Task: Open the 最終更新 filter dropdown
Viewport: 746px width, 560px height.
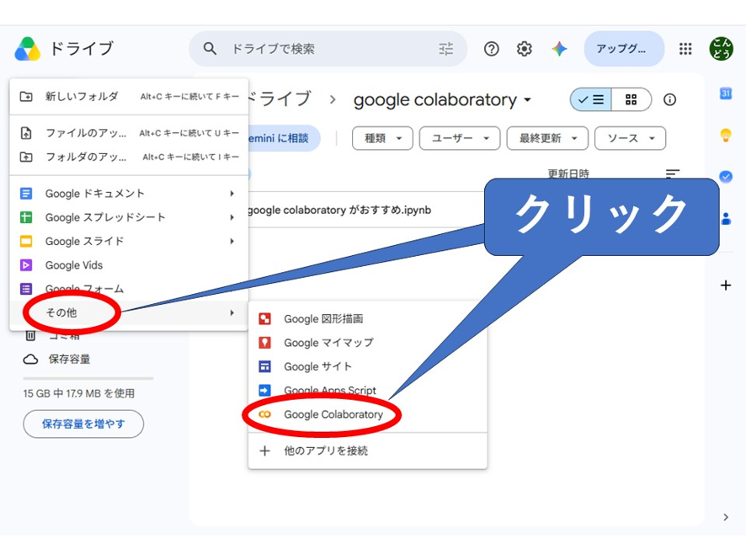Action: 547,138
